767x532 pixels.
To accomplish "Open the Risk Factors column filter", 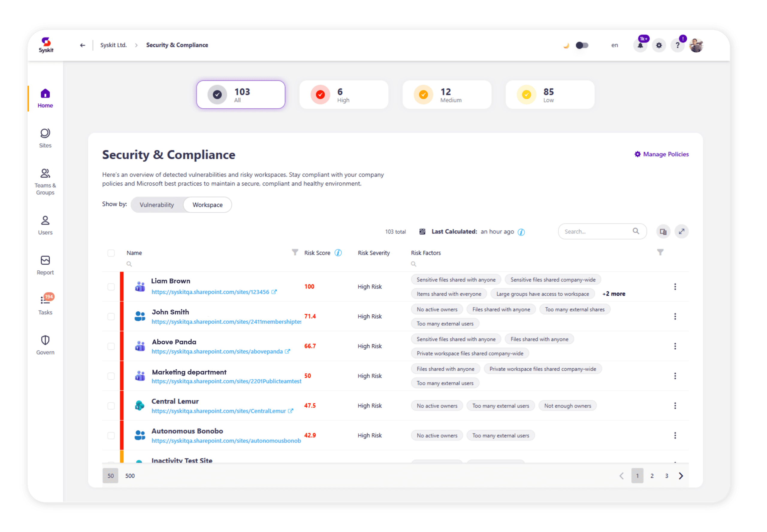I will click(x=660, y=252).
